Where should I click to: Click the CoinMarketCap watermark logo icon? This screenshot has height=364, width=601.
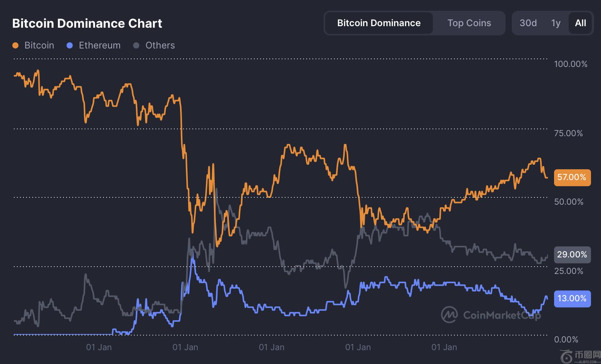point(449,315)
